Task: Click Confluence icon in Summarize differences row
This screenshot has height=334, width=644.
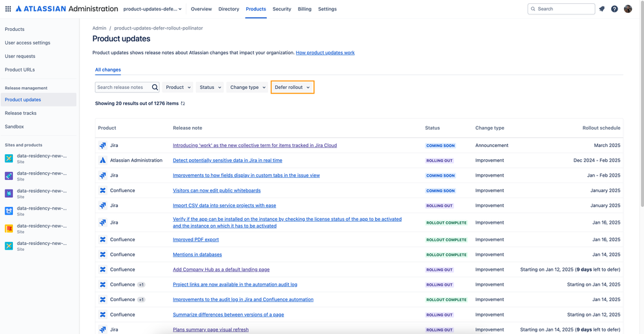Action: pos(102,315)
